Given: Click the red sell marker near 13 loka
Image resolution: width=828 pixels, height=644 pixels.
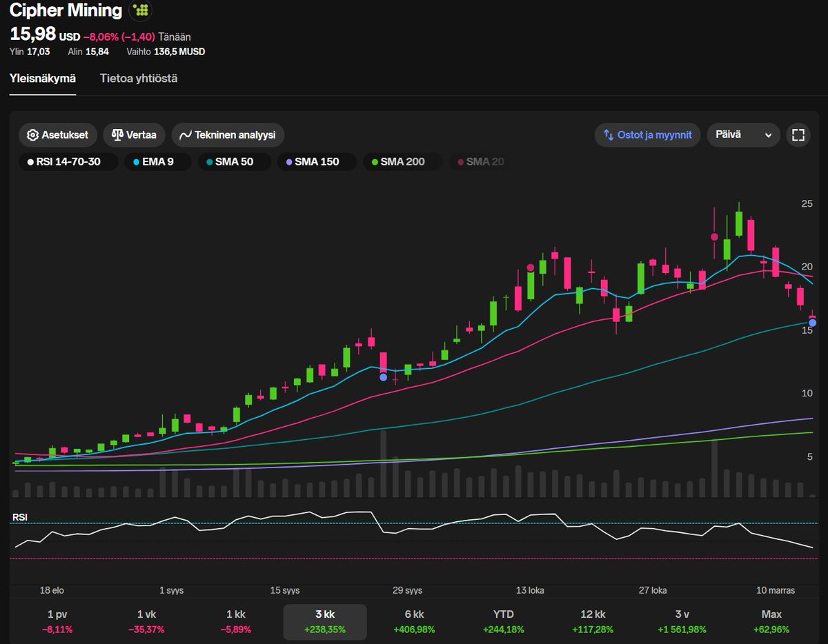Looking at the screenshot, I should [531, 268].
